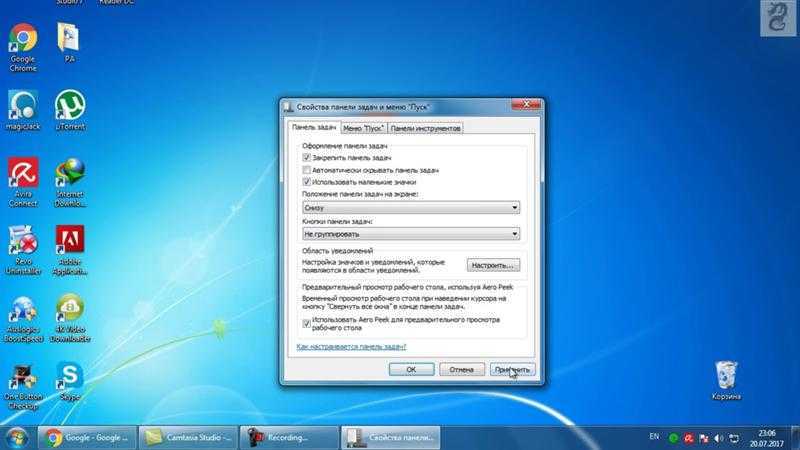Viewport: 800px width, 450px height.
Task: Launch the magicJack desktop icon
Action: click(23, 111)
